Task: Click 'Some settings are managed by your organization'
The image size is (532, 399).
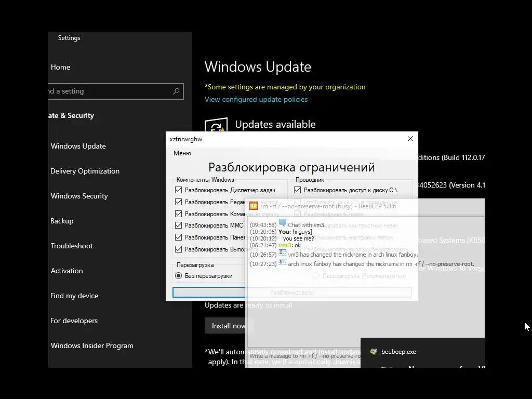Action: click(x=285, y=87)
